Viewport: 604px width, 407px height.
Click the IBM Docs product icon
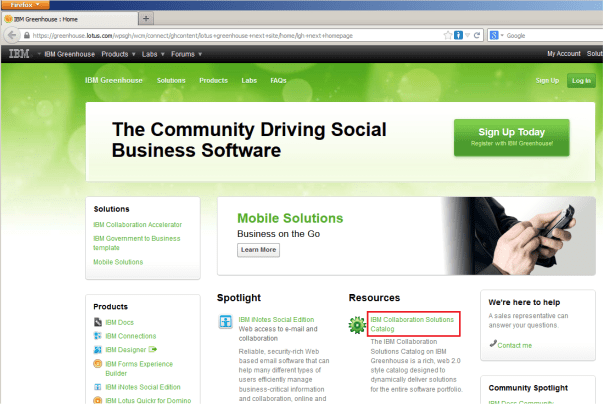coord(97,323)
